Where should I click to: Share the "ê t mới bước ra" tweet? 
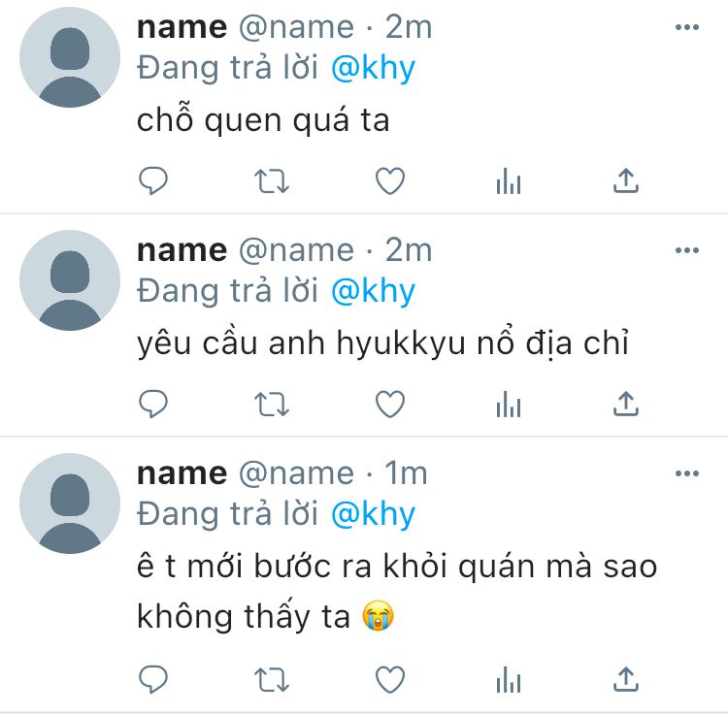626,679
